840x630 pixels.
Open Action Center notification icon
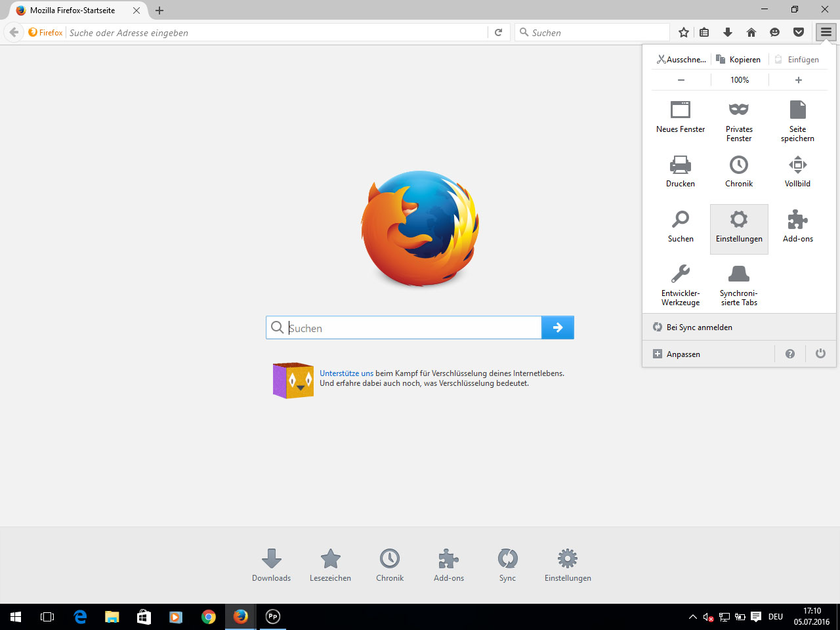[x=756, y=617]
